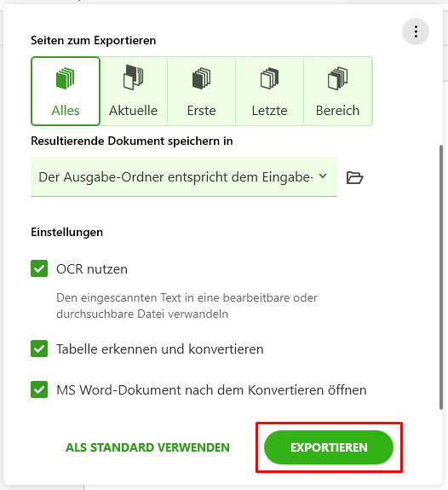Uncheck the OCR nutzen checkbox
Screen dimensions: 448x490
click(39, 268)
